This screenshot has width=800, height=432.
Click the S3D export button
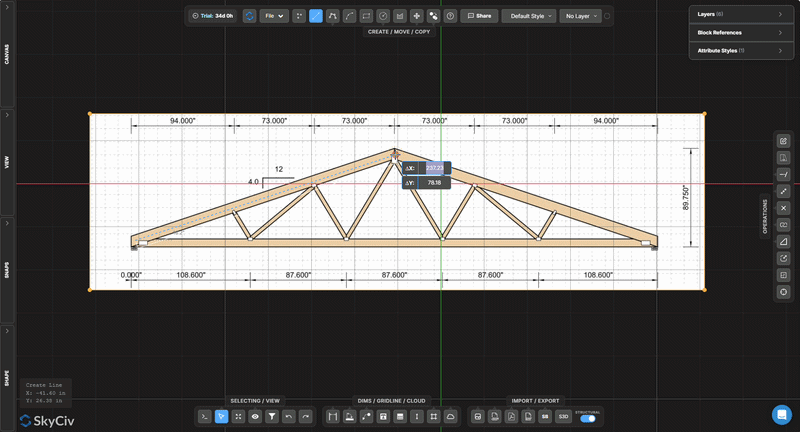point(563,417)
